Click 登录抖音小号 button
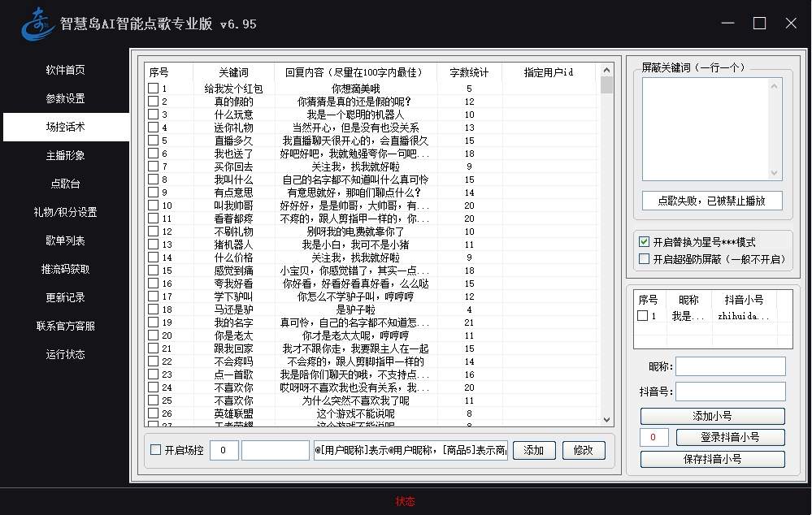Screen dimensions: 812x515 pyautogui.click(x=730, y=437)
